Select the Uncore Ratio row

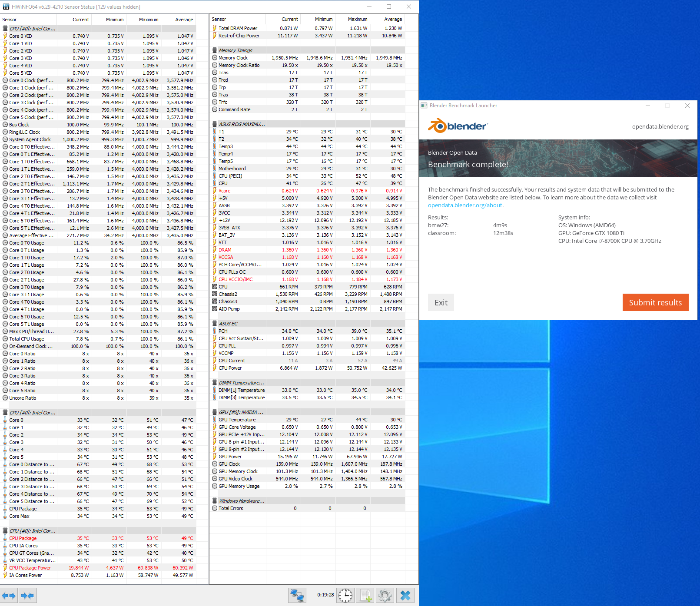[x=98, y=398]
